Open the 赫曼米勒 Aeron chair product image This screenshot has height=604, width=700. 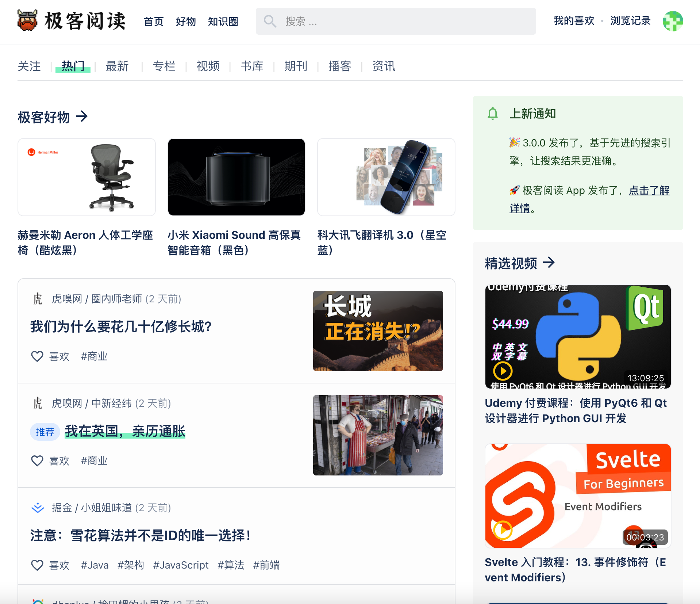click(87, 177)
